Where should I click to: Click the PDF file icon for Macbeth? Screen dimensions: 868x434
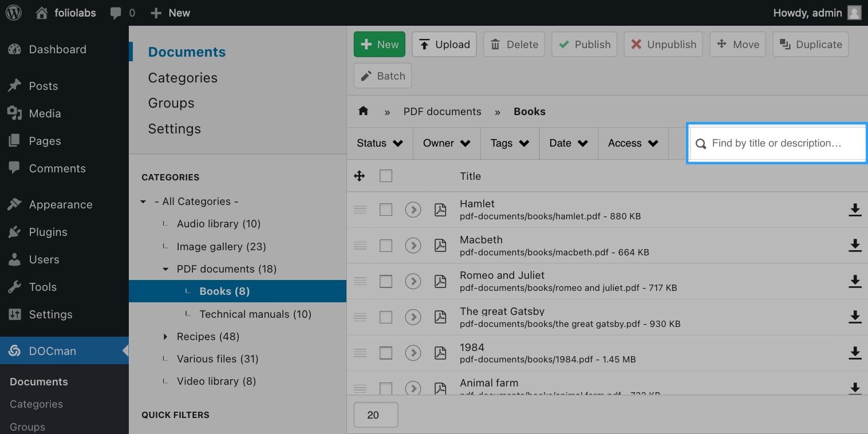coord(440,245)
